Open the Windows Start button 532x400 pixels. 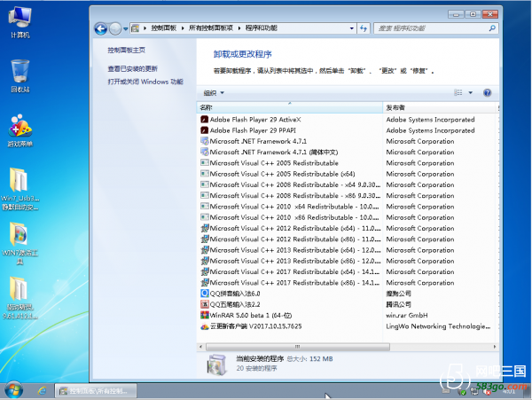pyautogui.click(x=14, y=390)
